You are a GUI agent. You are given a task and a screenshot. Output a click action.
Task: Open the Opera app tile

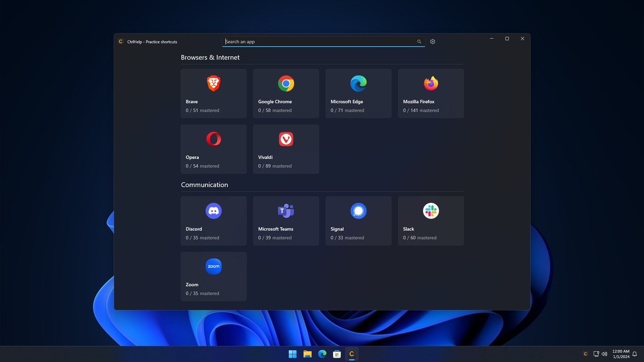click(x=213, y=149)
